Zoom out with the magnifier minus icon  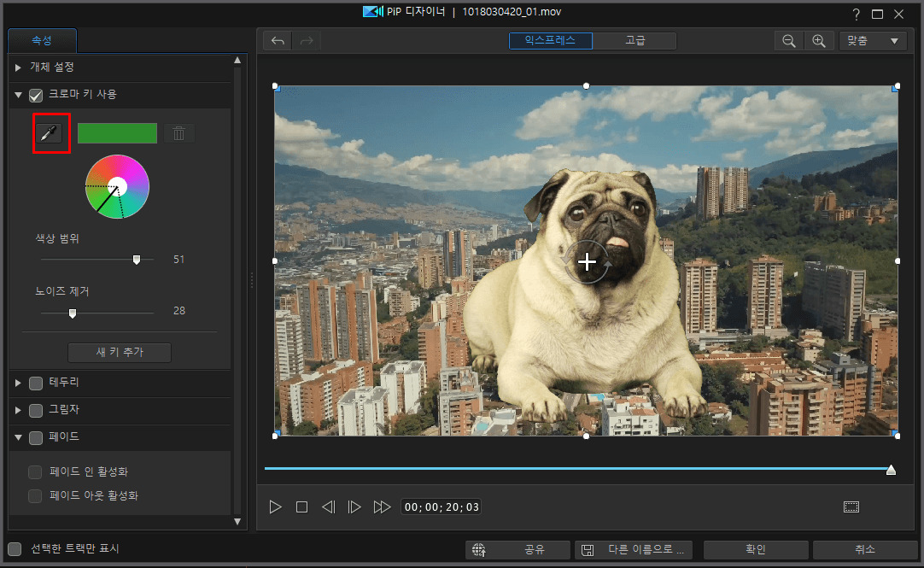point(789,41)
